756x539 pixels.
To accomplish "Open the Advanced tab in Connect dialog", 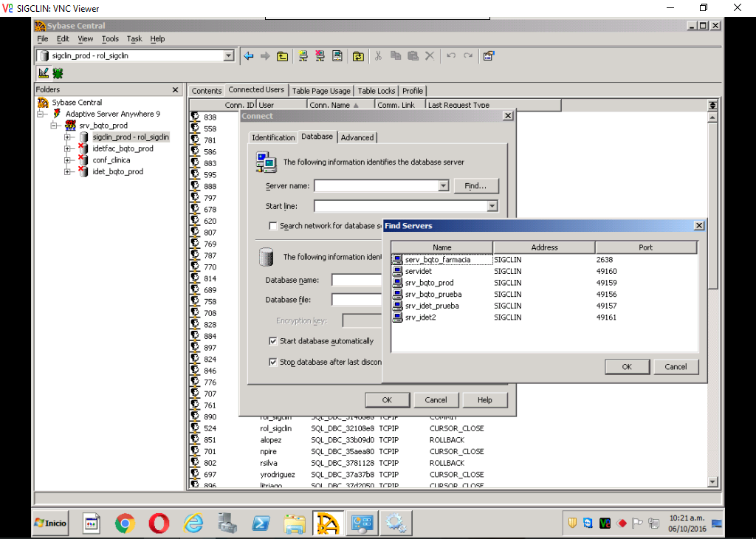I will click(x=357, y=137).
